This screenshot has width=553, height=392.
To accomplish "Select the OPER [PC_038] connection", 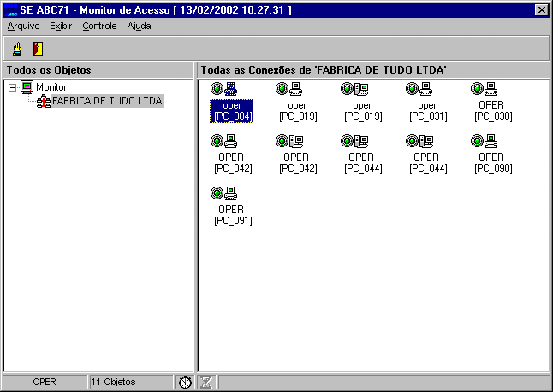I will coord(491,89).
